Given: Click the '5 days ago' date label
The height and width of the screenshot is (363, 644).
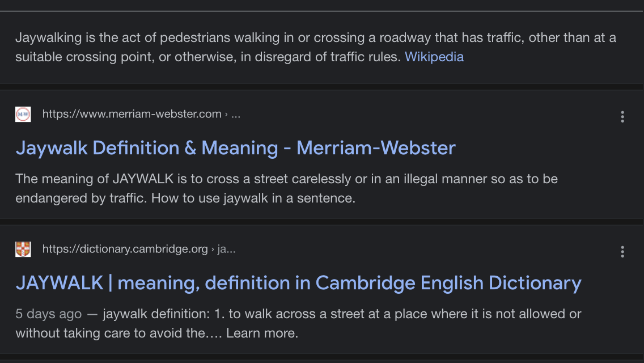Looking at the screenshot, I should click(48, 314).
